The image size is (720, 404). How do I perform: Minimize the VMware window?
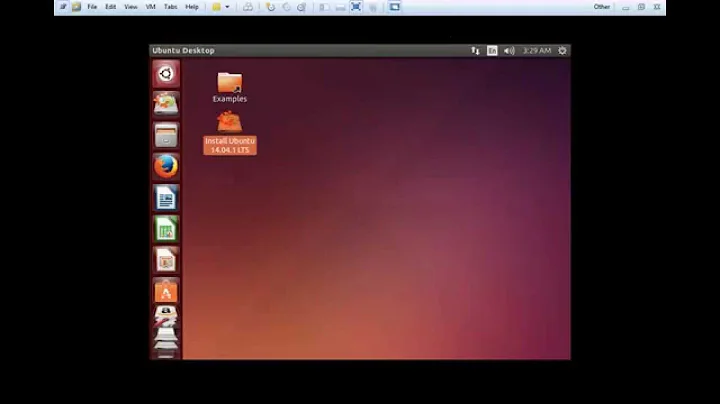[x=625, y=7]
